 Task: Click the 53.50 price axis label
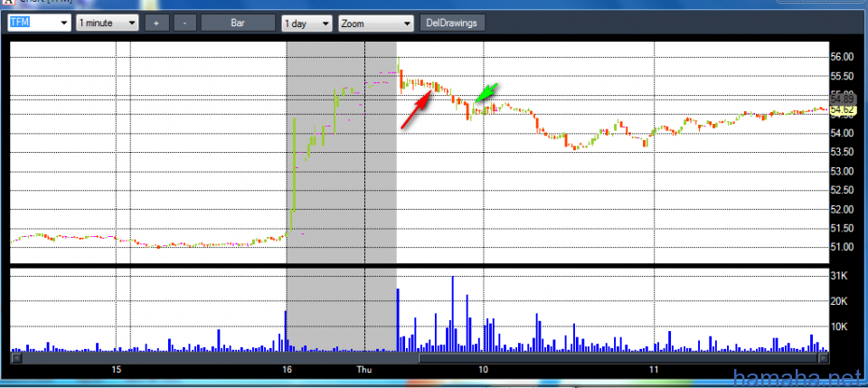click(x=842, y=152)
